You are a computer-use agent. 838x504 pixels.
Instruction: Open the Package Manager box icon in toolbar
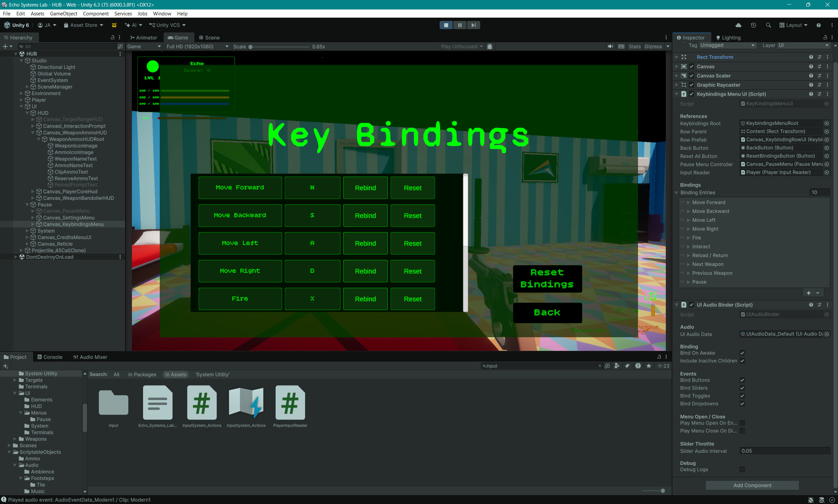(114, 25)
